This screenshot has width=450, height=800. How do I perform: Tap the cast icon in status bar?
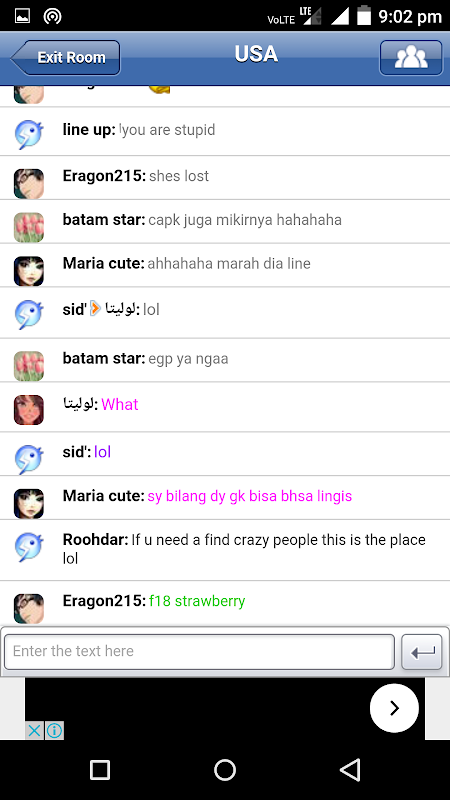click(53, 16)
